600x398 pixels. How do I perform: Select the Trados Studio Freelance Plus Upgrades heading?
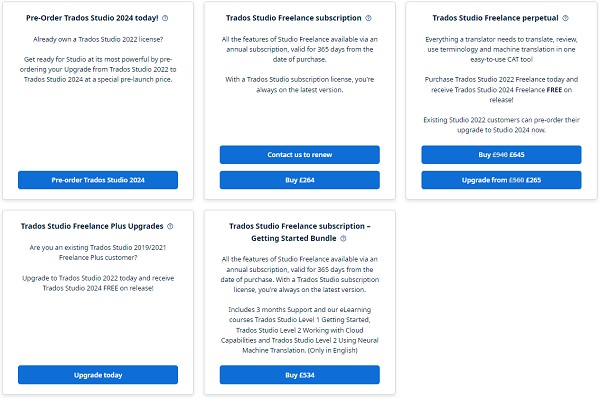92,226
